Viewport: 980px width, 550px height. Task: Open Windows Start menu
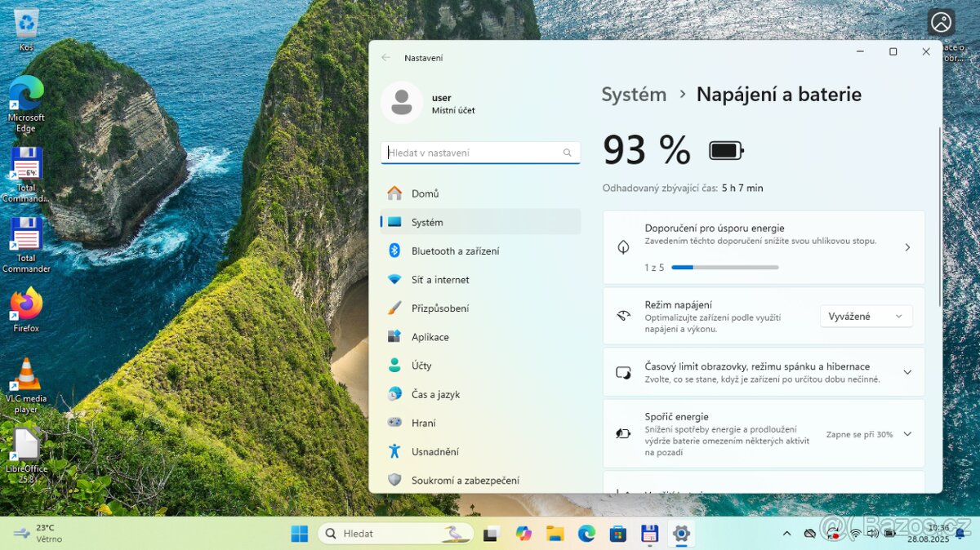[300, 534]
